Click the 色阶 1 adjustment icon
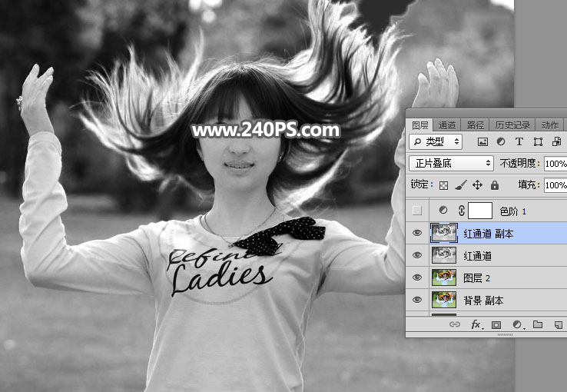The image size is (567, 392). (443, 210)
